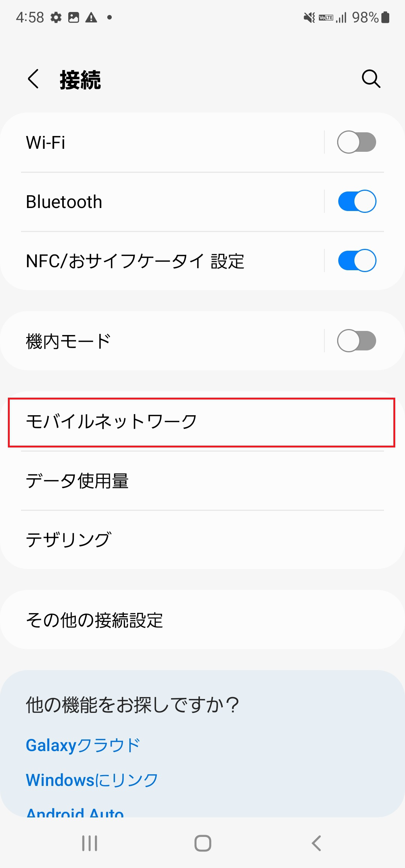This screenshot has height=868, width=405.
Task: Turn off NFC/おサイフケータイ 設定
Action: pyautogui.click(x=355, y=260)
